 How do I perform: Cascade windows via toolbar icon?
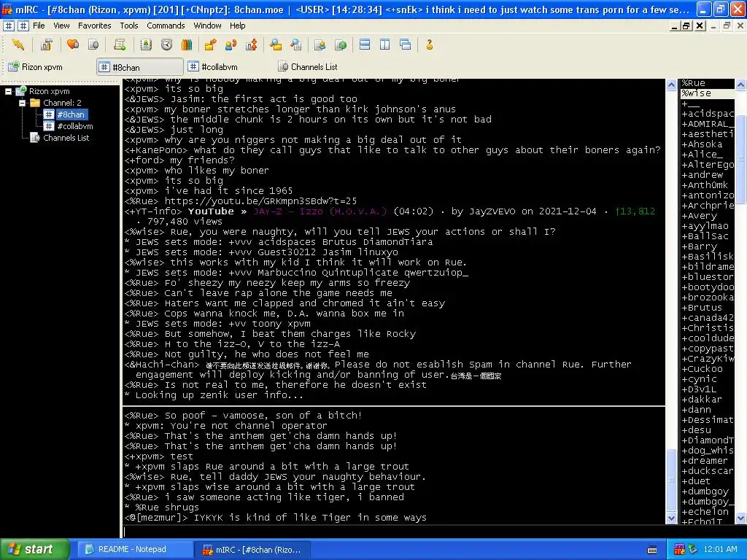[406, 44]
